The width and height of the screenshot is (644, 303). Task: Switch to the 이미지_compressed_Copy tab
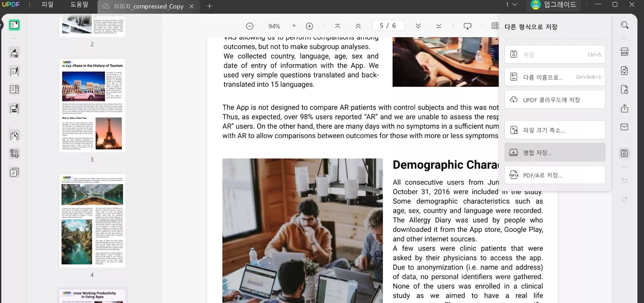pyautogui.click(x=149, y=6)
